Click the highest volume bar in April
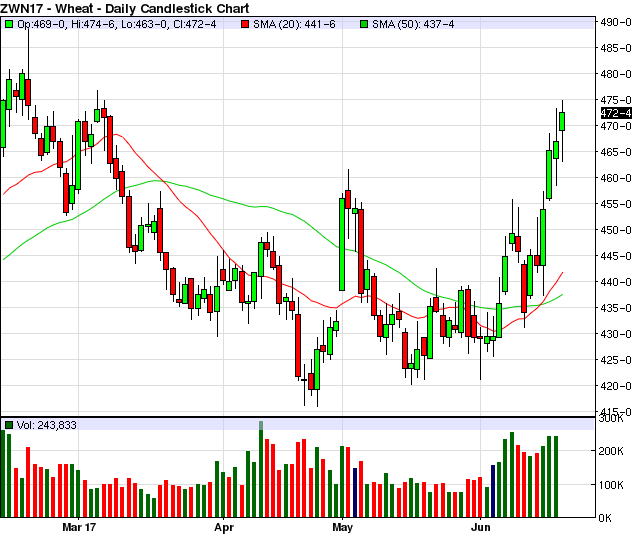Screen dimensions: 640x536 [261, 469]
